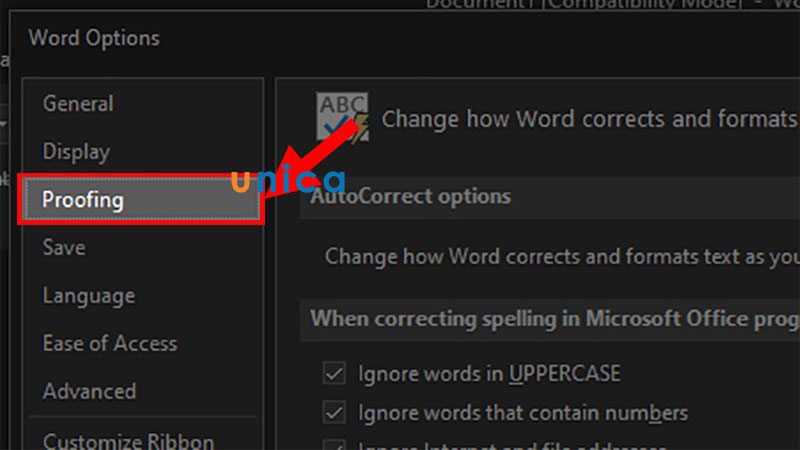The image size is (800, 450).
Task: Toggle Ignore words in UPPERCASE checkbox
Action: coord(334,374)
